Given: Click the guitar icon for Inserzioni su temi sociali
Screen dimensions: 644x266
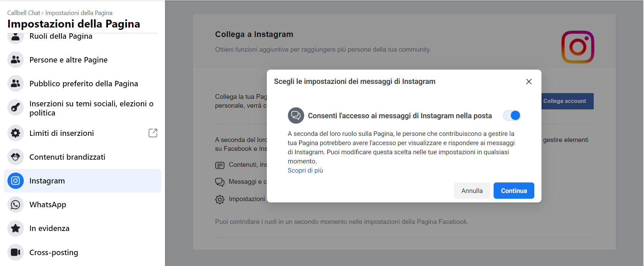Looking at the screenshot, I should 16,108.
